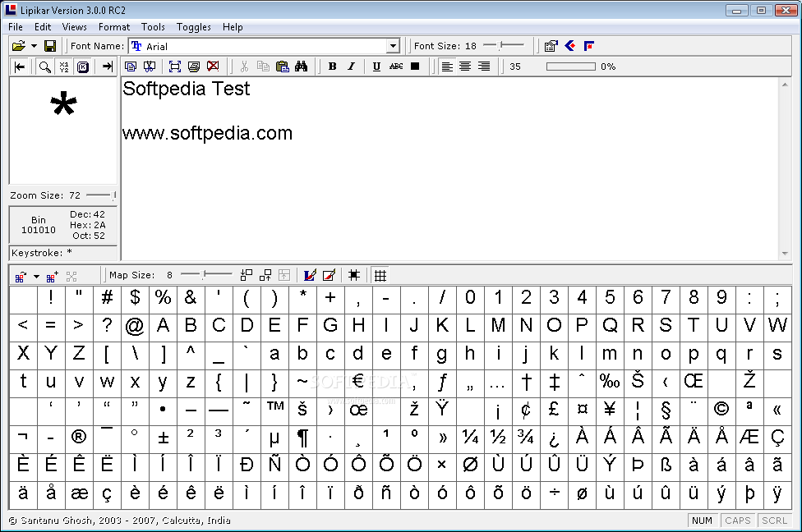Click the magnifying glass zoom icon
Viewport: 802px width, 532px height.
pos(45,66)
